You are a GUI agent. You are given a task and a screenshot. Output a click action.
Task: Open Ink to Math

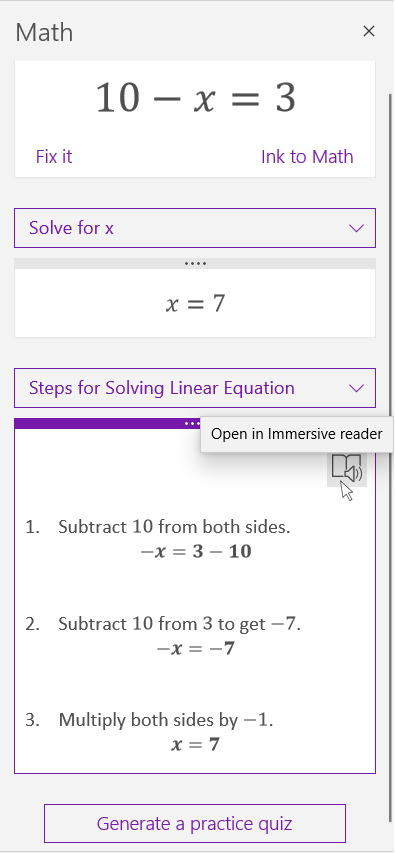pyautogui.click(x=307, y=157)
